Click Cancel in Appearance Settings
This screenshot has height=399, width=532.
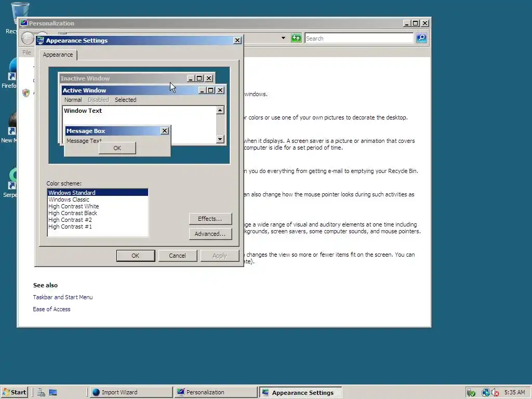click(178, 256)
